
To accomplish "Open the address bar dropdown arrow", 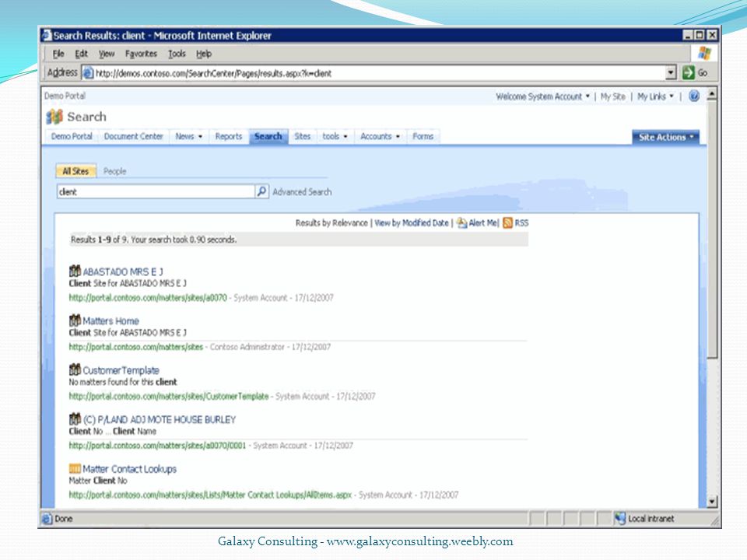I will point(671,73).
